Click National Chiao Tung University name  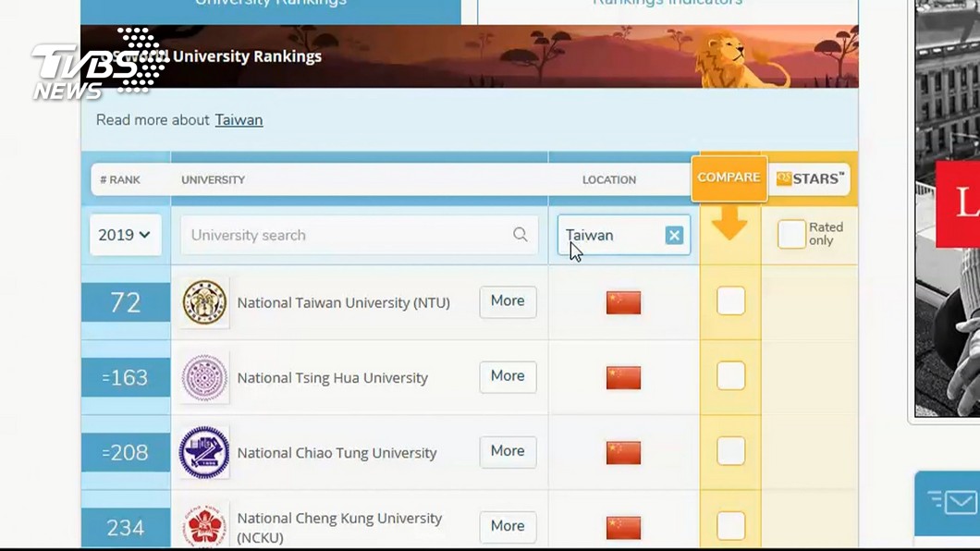(337, 453)
